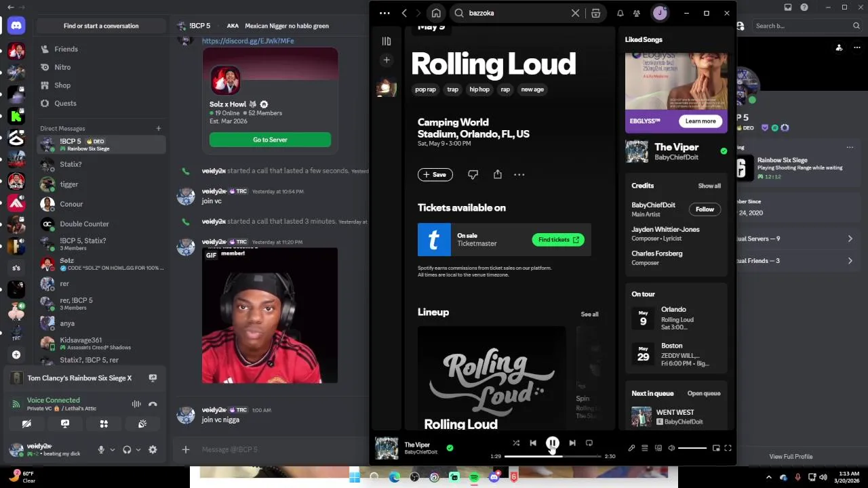868x488 pixels.
Task: Click Open queue in Next in queue
Action: [704, 394]
